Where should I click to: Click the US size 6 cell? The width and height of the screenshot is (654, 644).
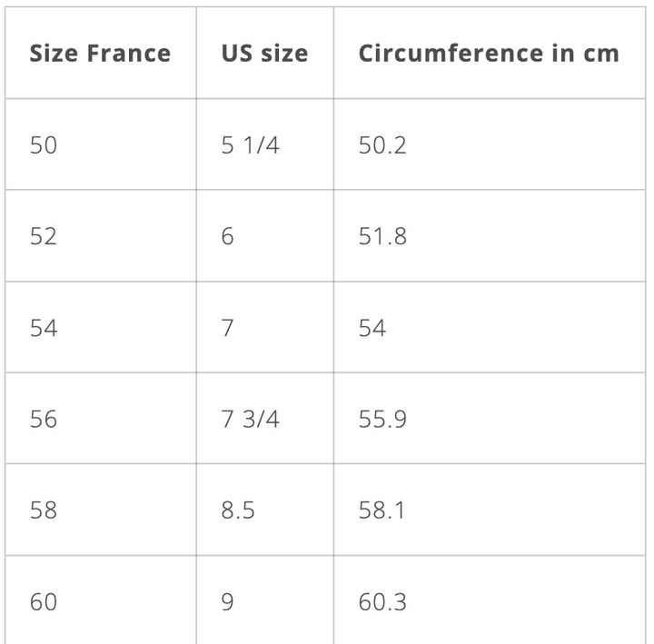(227, 236)
